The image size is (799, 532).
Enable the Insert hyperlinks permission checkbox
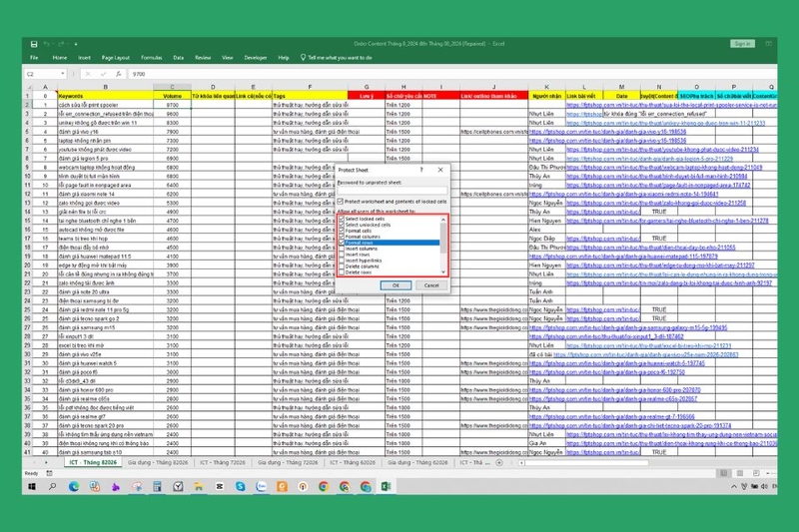click(342, 261)
